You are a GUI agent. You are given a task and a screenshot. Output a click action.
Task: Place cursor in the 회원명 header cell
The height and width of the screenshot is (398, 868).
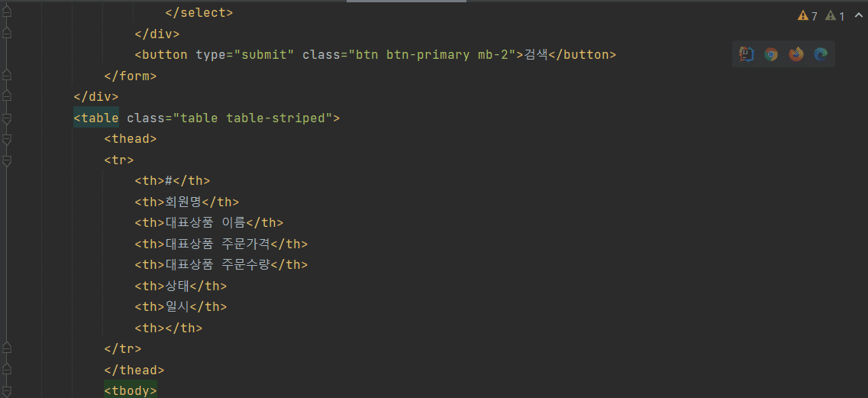(x=183, y=202)
